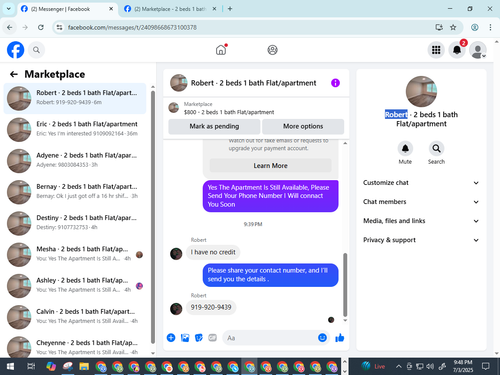Search in conversation magnifier icon
This screenshot has height=375, width=500.
pos(436,149)
